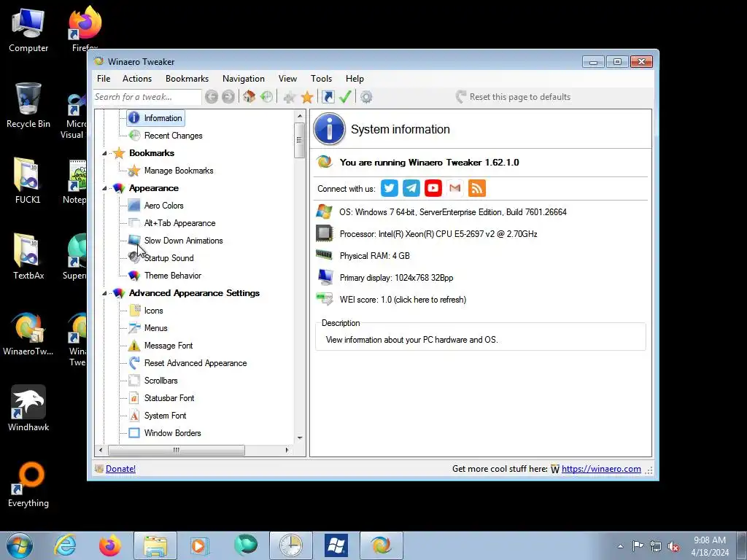Open Recent Changes toolbar clock icon
The height and width of the screenshot is (560, 747).
[x=266, y=97]
